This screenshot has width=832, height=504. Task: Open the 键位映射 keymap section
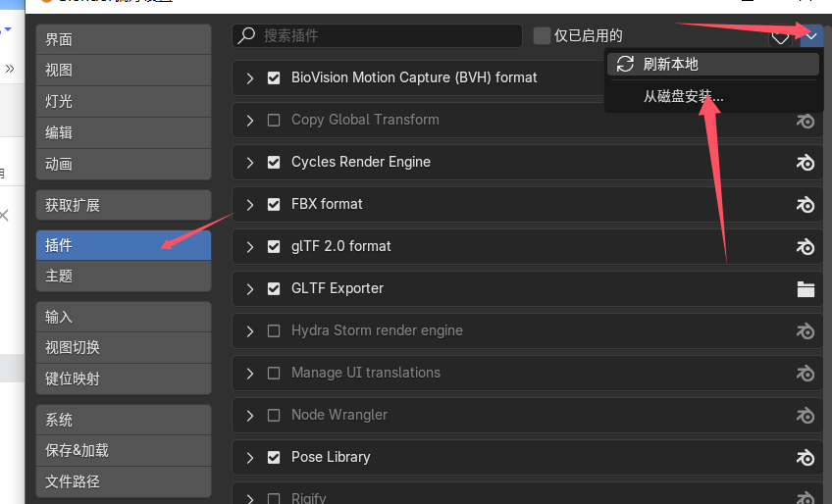[124, 378]
